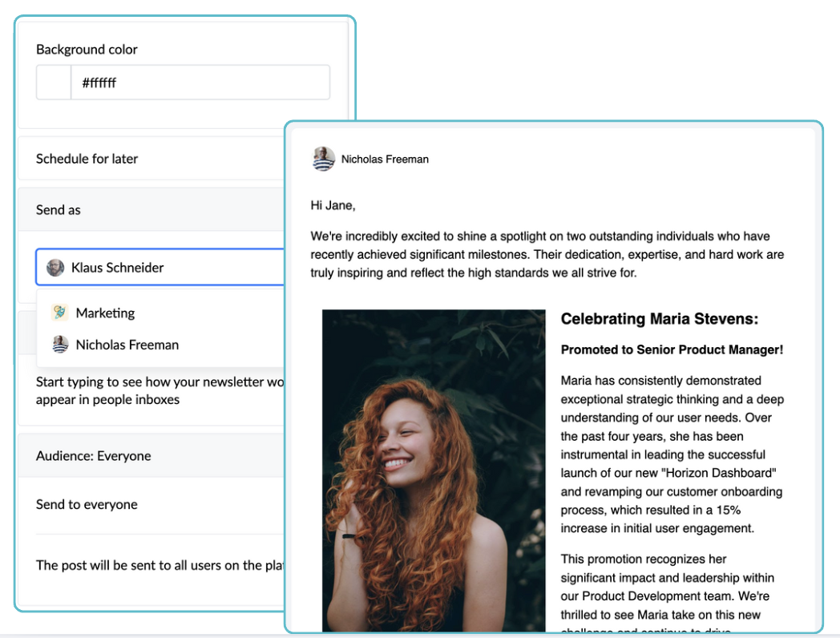
Task: Expand the Schedule for later section
Action: click(151, 159)
